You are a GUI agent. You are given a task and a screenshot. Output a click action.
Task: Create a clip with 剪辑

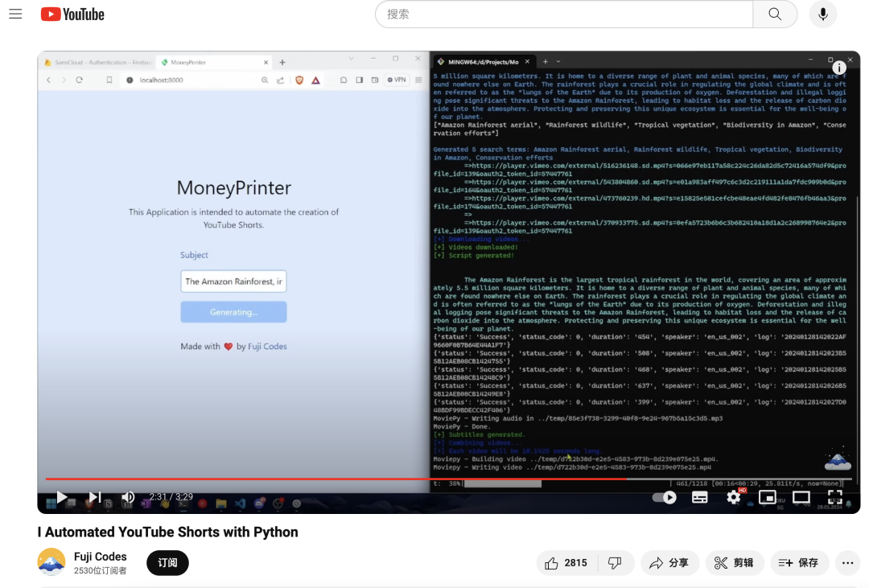coord(735,563)
